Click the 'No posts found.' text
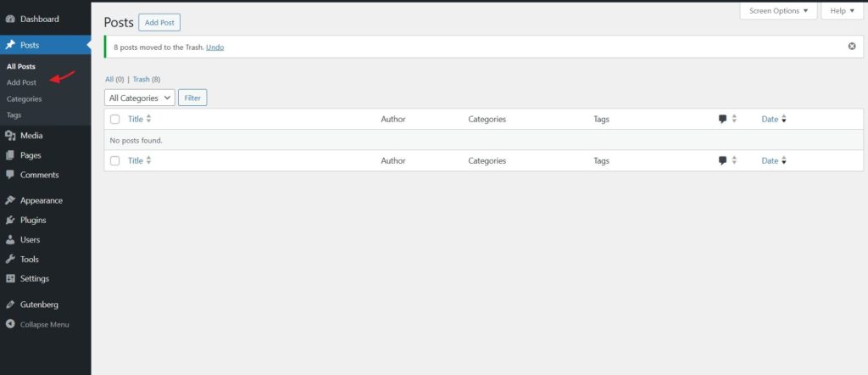Screen dimensions: 868x375 (x=136, y=141)
